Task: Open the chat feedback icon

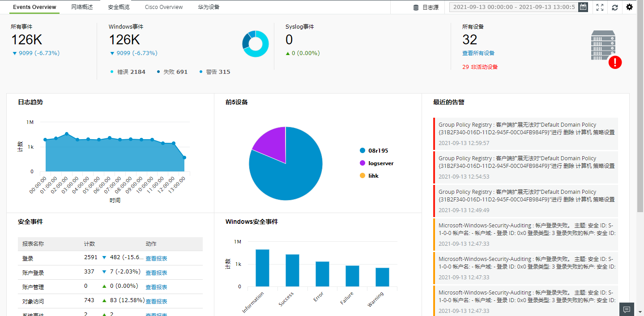Action: point(627,309)
